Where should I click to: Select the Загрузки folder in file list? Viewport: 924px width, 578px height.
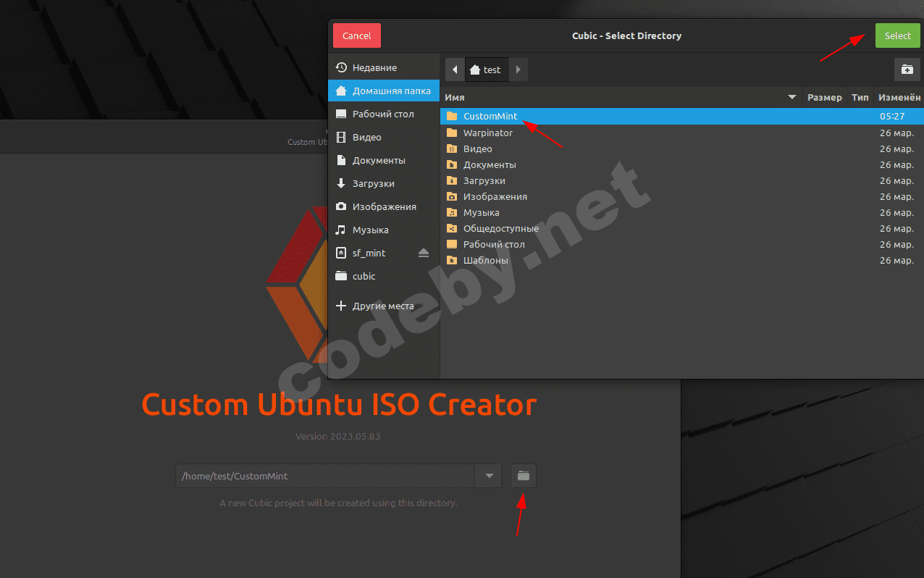(682, 180)
